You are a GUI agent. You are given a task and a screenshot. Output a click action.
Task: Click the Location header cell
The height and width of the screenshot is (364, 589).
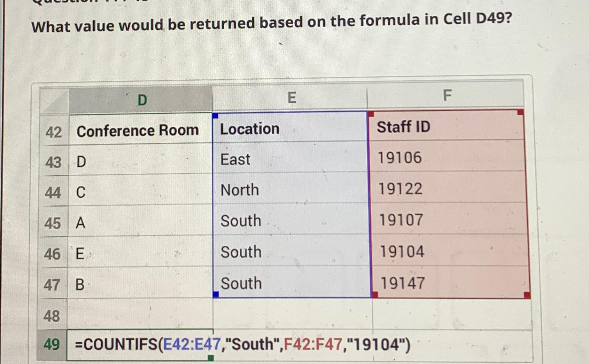pyautogui.click(x=290, y=128)
